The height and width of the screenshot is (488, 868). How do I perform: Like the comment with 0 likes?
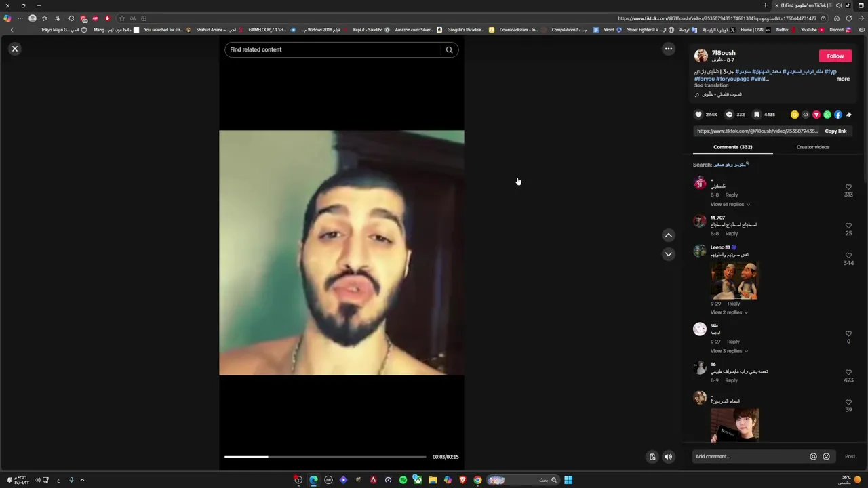coord(848,334)
